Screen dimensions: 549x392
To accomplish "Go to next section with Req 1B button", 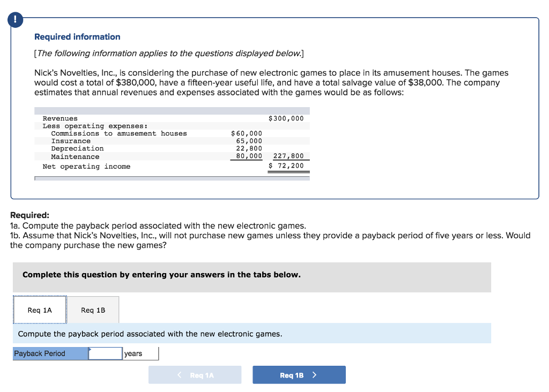I will (299, 375).
